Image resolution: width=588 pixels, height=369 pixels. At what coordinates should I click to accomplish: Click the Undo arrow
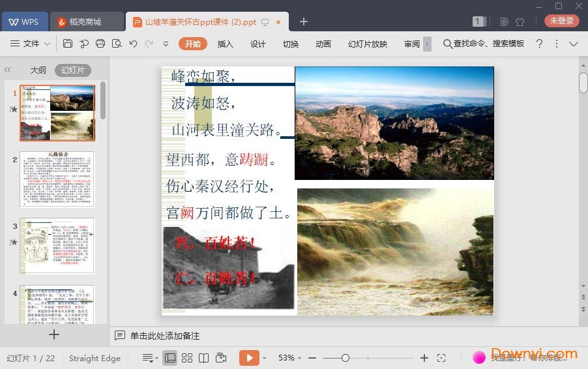[133, 44]
